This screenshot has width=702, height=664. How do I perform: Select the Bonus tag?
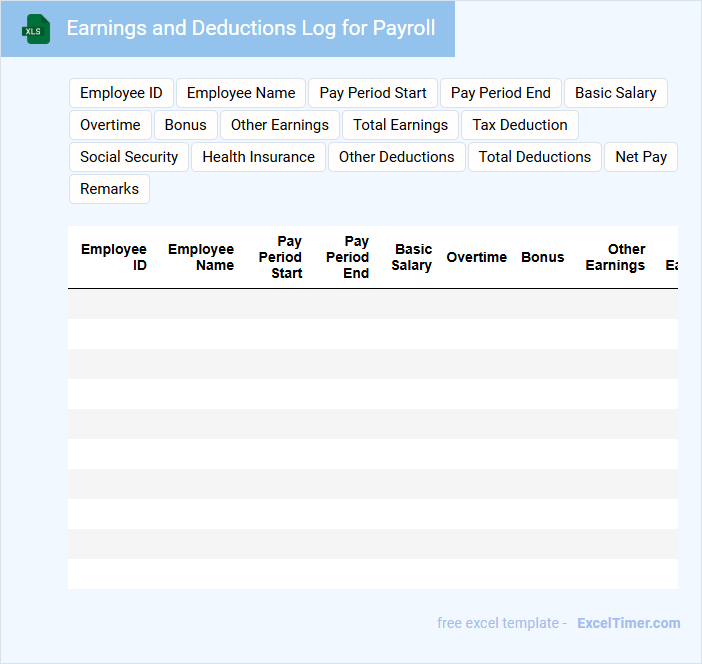(185, 125)
